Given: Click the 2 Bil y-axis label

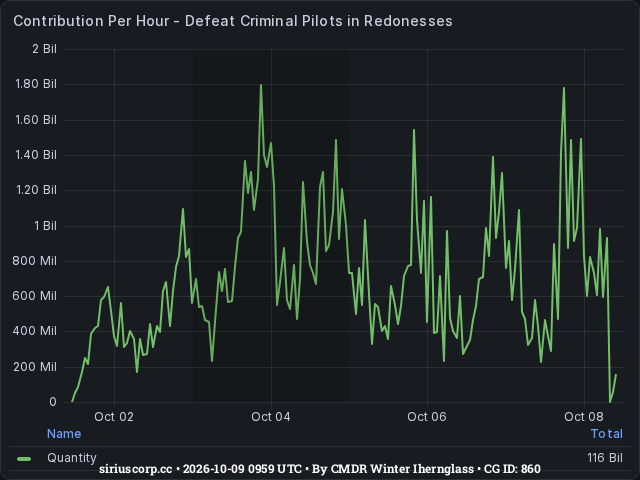Looking at the screenshot, I should pyautogui.click(x=44, y=49).
